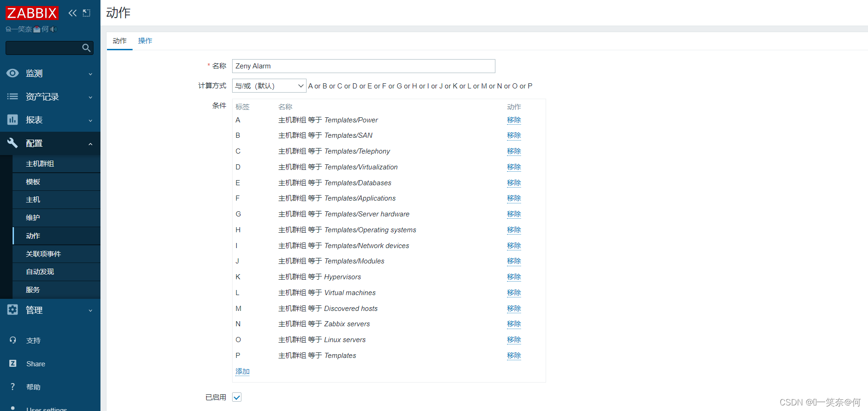The width and height of the screenshot is (868, 411).
Task: Click the search magnifier icon
Action: (x=86, y=47)
